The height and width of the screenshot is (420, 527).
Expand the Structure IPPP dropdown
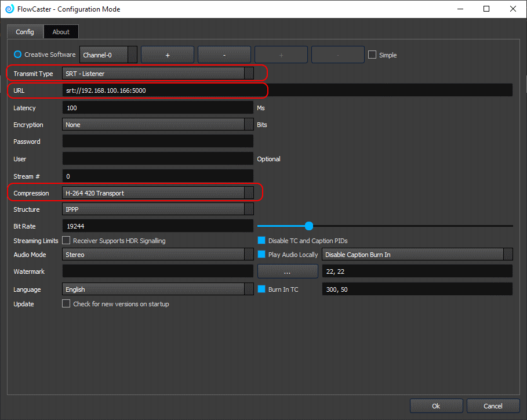158,209
